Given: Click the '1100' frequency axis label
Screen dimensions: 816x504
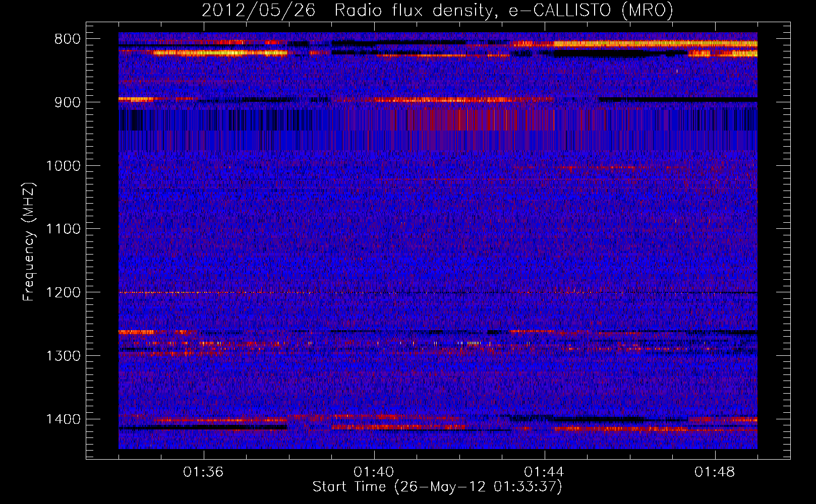Looking at the screenshot, I should (x=64, y=229).
